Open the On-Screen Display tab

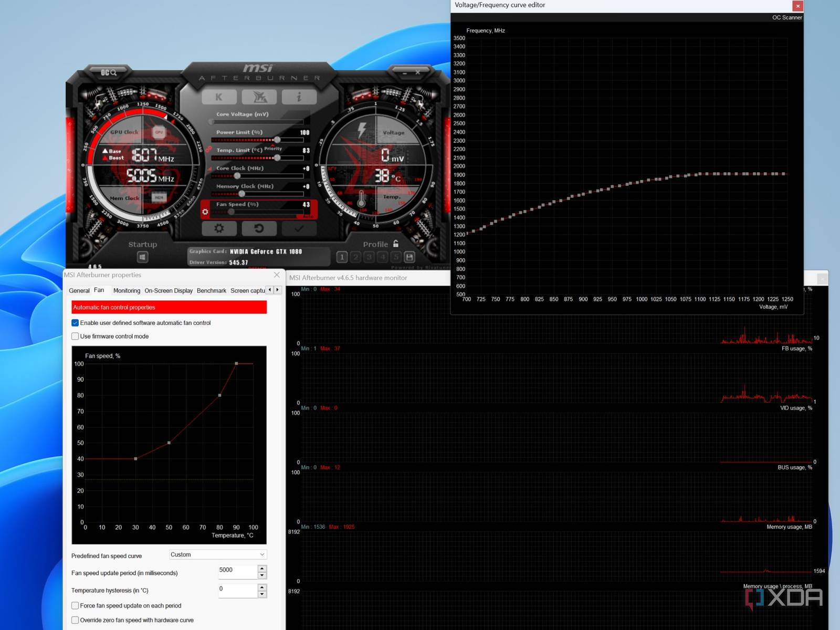click(169, 291)
